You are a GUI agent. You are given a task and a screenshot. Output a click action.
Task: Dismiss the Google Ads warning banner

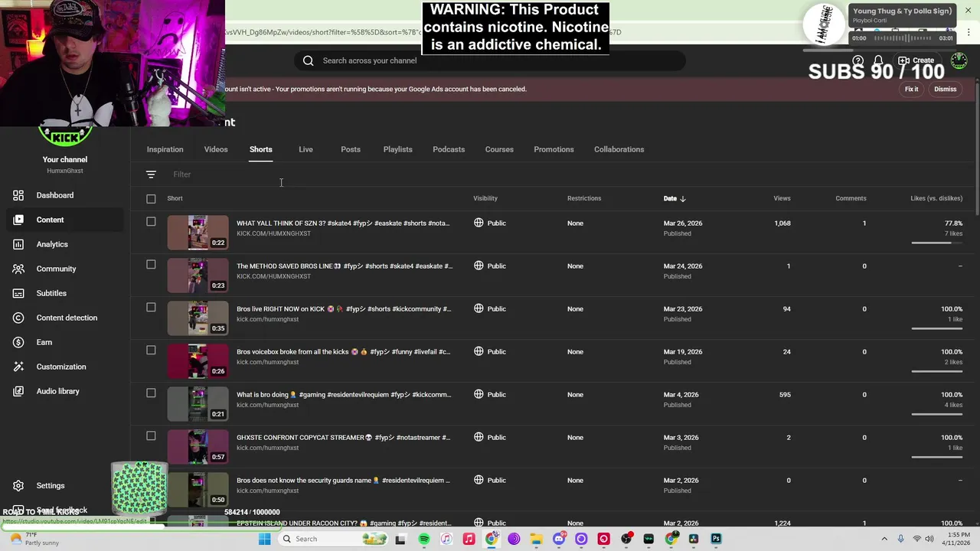click(x=945, y=89)
